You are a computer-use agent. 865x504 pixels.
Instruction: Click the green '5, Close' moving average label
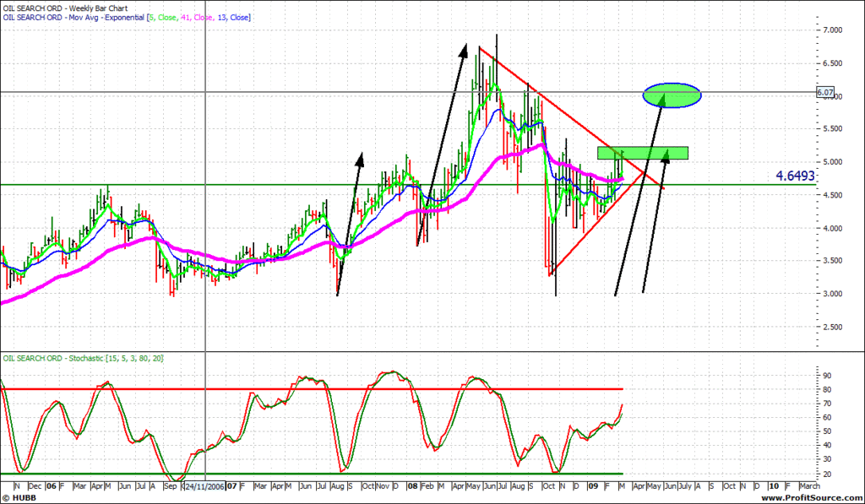tap(163, 18)
